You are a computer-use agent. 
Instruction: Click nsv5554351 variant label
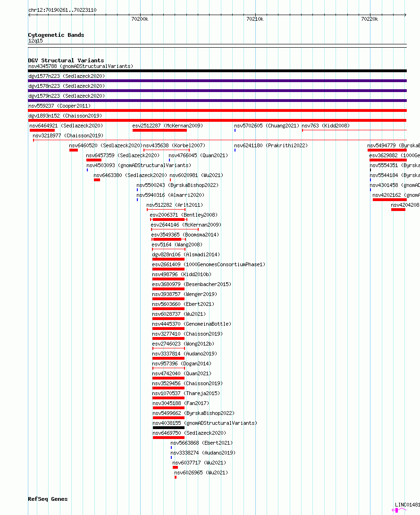point(395,165)
